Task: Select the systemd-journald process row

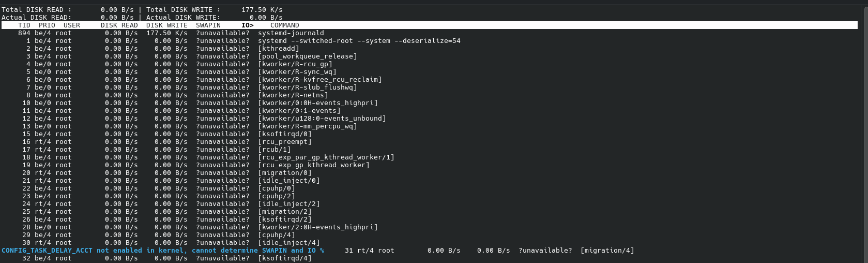Action: pyautogui.click(x=291, y=33)
